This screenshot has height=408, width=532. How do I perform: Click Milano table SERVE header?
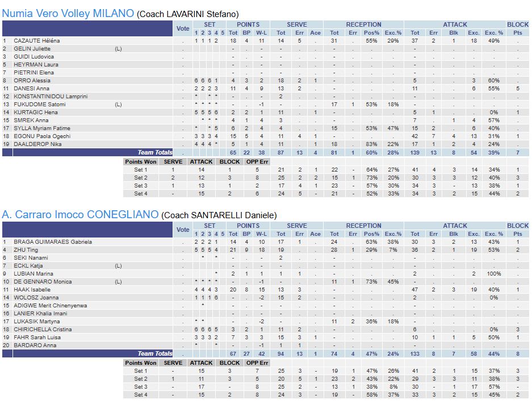297,24
